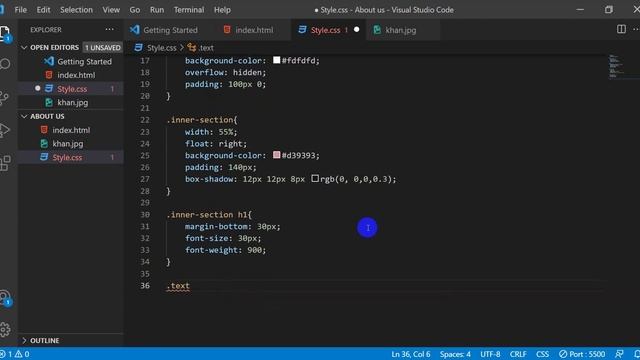
Task: Click the unsaved dot on Style.css tab
Action: (x=356, y=29)
